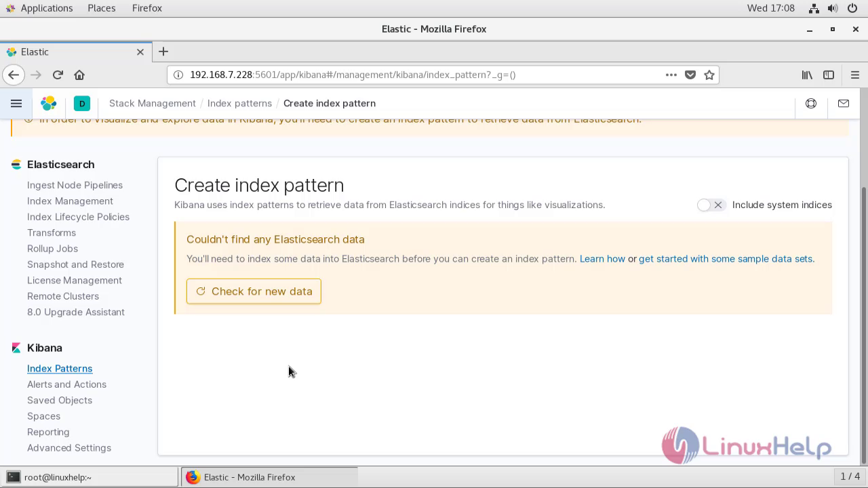Click Check for new data button

pyautogui.click(x=254, y=291)
